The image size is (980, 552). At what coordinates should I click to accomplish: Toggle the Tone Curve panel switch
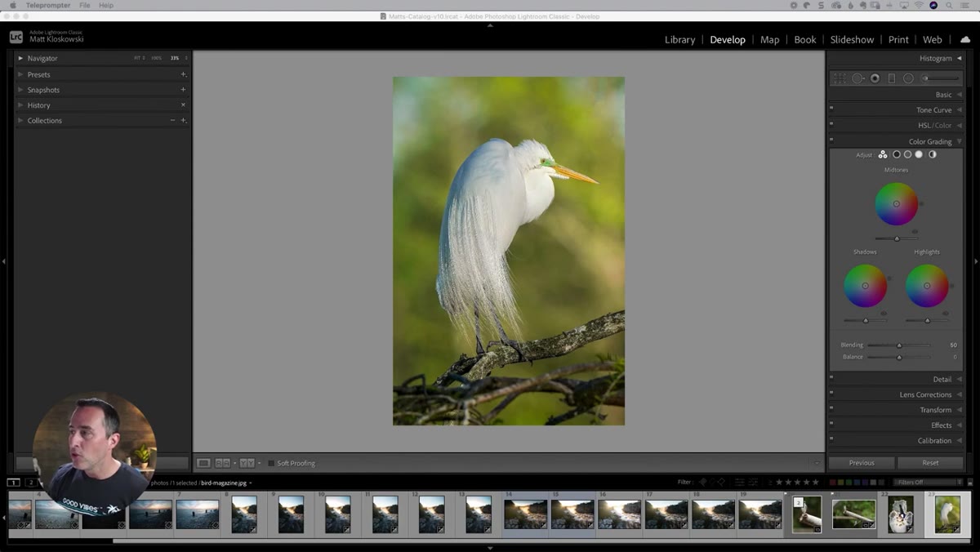pyautogui.click(x=831, y=108)
